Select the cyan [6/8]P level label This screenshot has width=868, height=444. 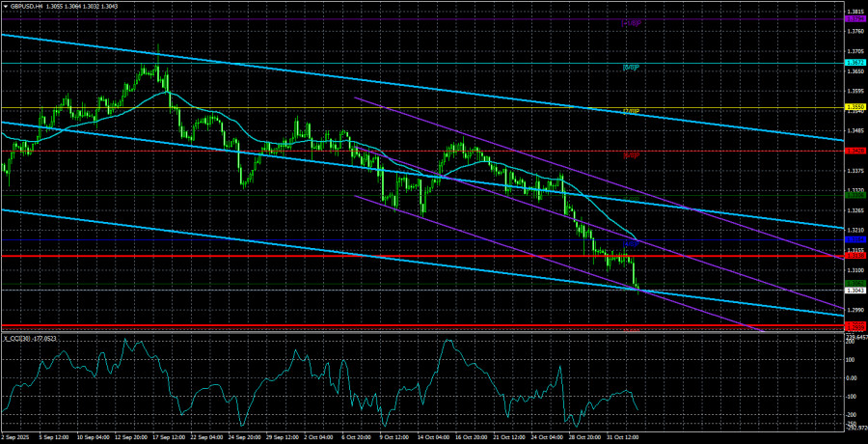click(631, 68)
